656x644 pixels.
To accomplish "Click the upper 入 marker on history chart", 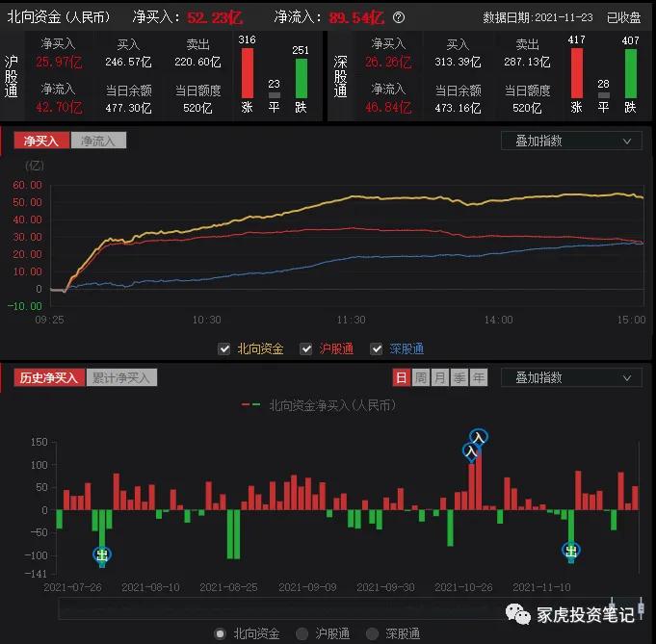I will click(x=479, y=437).
